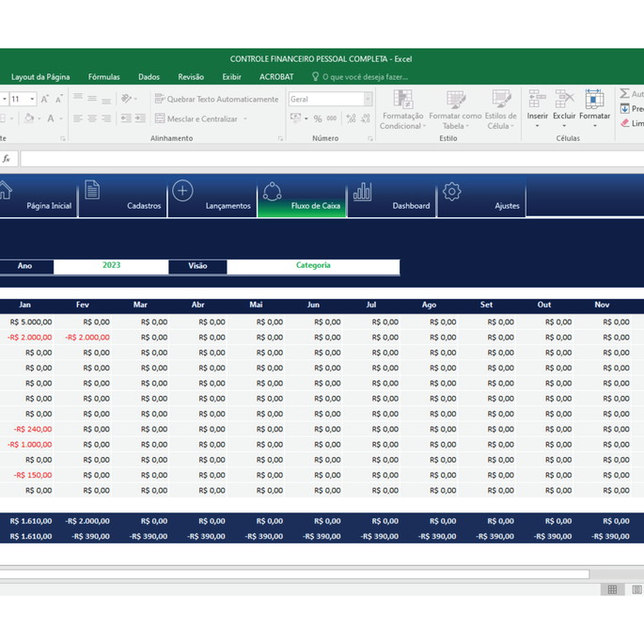Open the ACROBAT ribbon tab
This screenshot has height=644, width=644.
[x=276, y=77]
